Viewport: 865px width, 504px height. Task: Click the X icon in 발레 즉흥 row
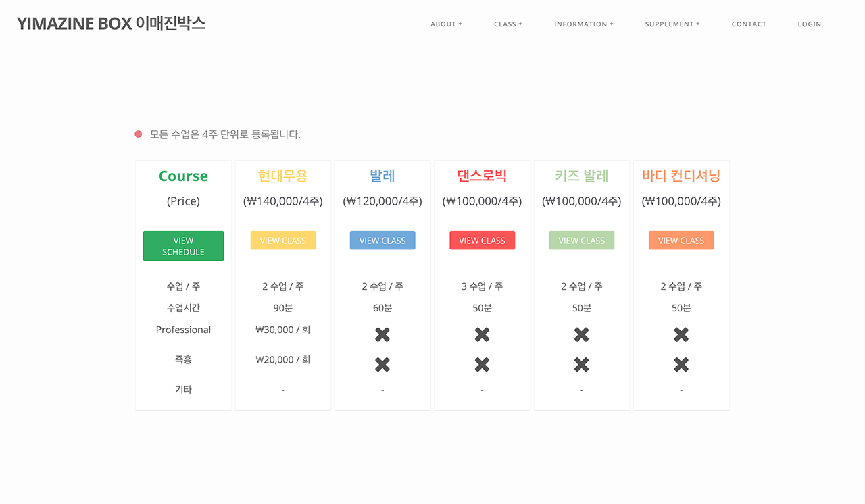(382, 365)
